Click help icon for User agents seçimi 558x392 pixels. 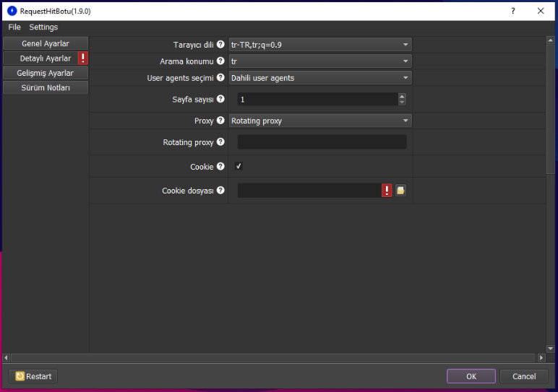(x=220, y=78)
